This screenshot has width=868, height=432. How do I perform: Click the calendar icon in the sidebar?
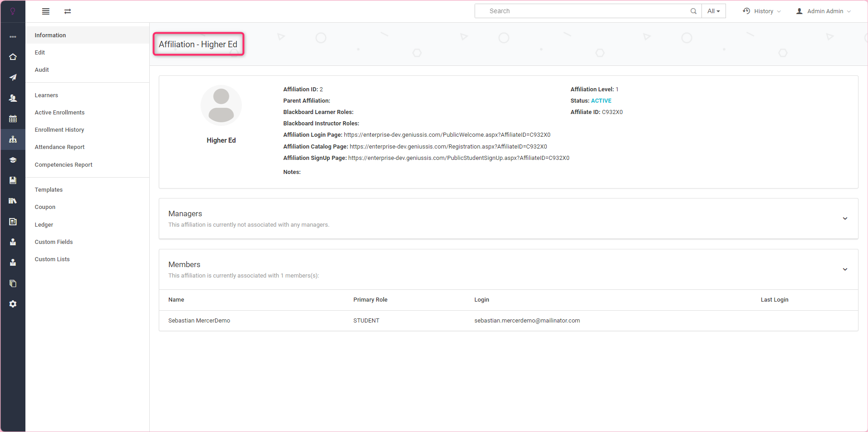click(x=13, y=119)
